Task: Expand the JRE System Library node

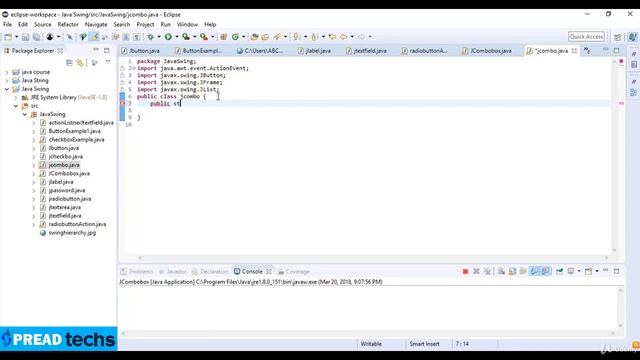Action: coord(16,98)
